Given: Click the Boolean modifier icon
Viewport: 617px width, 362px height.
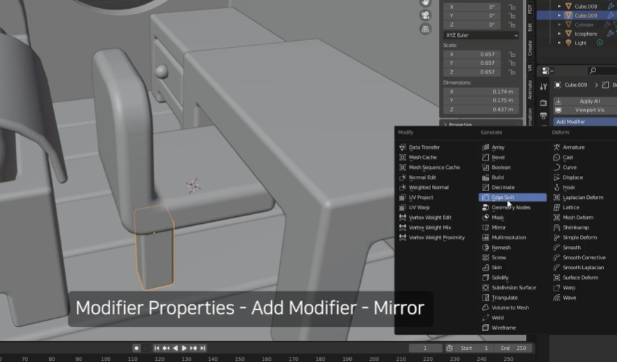Looking at the screenshot, I should [486, 167].
